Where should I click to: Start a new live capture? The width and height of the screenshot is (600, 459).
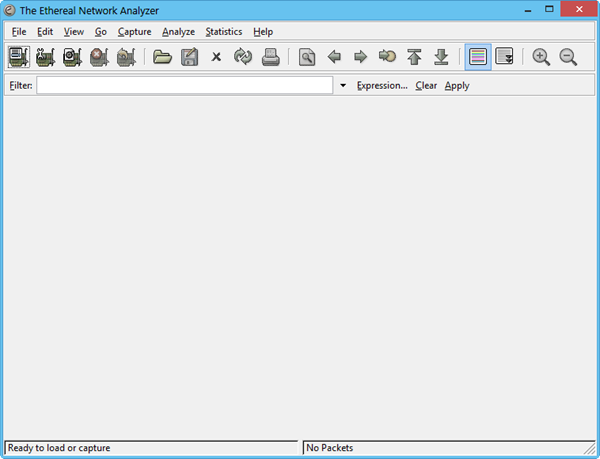[x=72, y=57]
